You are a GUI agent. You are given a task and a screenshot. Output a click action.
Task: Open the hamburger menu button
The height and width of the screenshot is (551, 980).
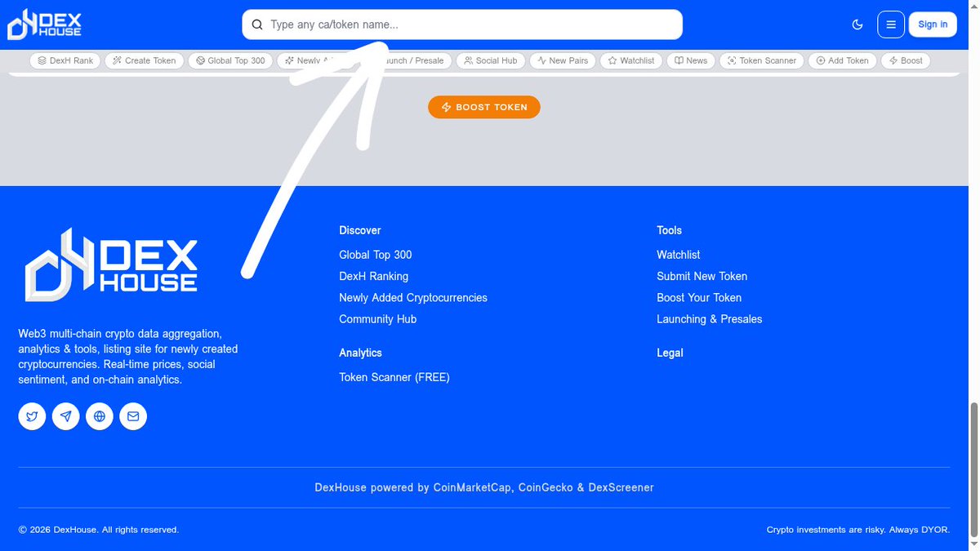891,24
